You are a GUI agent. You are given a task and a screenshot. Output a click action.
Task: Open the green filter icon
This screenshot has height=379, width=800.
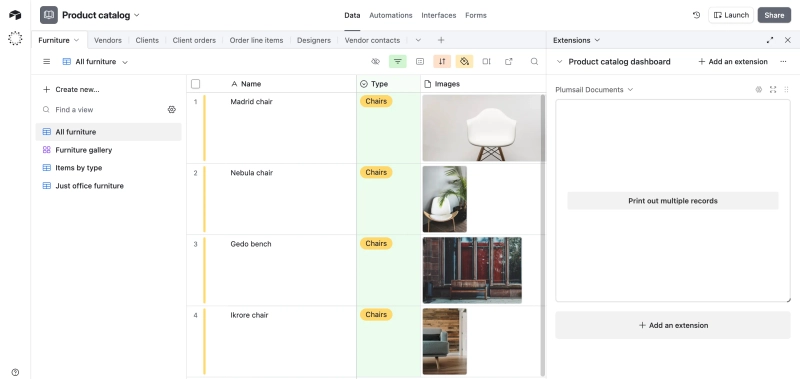[x=397, y=62]
